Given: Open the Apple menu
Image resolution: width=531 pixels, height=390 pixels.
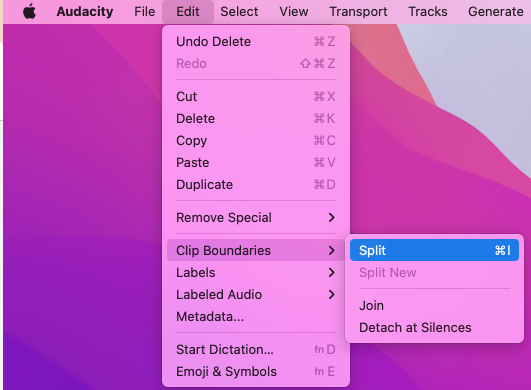Looking at the screenshot, I should coord(29,12).
